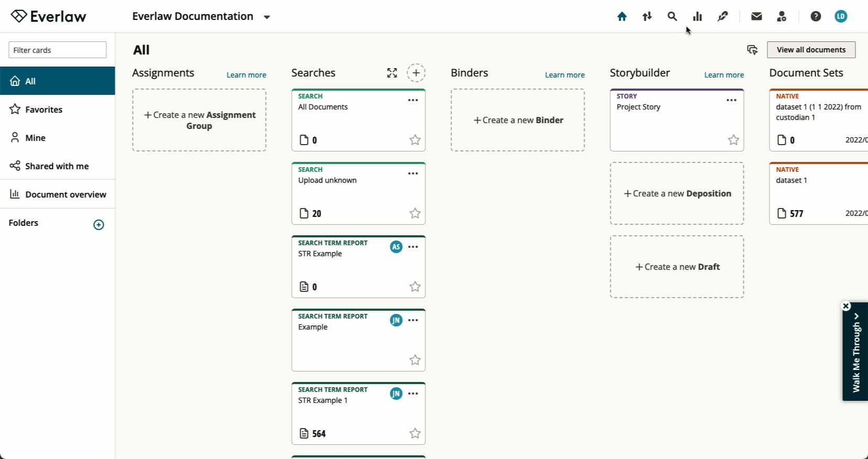
Task: Click the Everlaw logo
Action: 48,16
